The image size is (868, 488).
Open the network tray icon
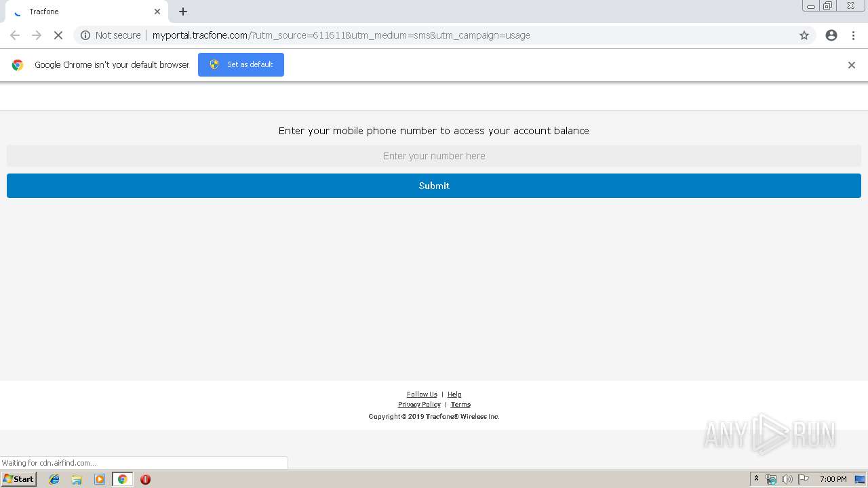(771, 479)
